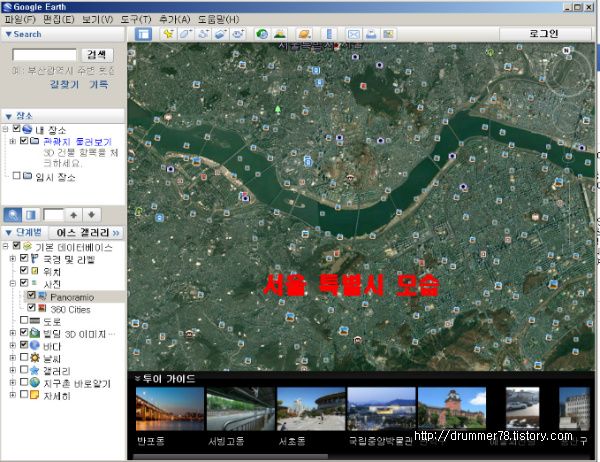
Task: Enable the 도로 roads layer checkbox
Action: click(24, 320)
